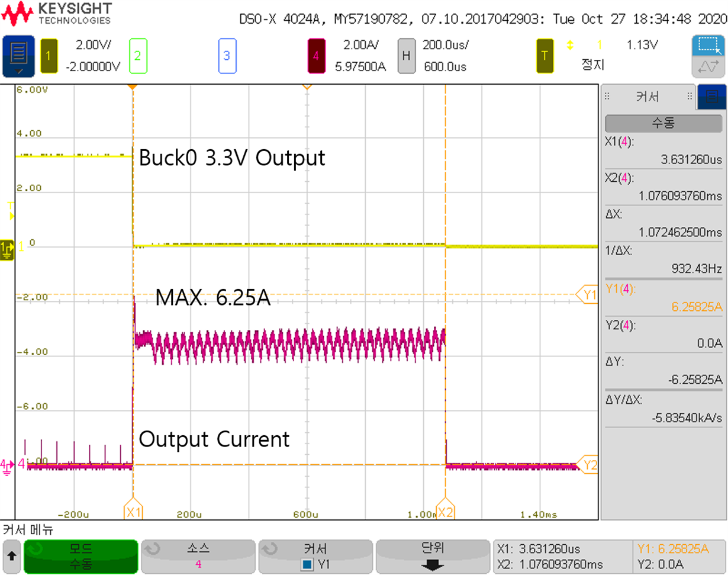Click the 1/ΔX value 932.43Hz
Screen dimensions: 728x575
pyautogui.click(x=697, y=268)
